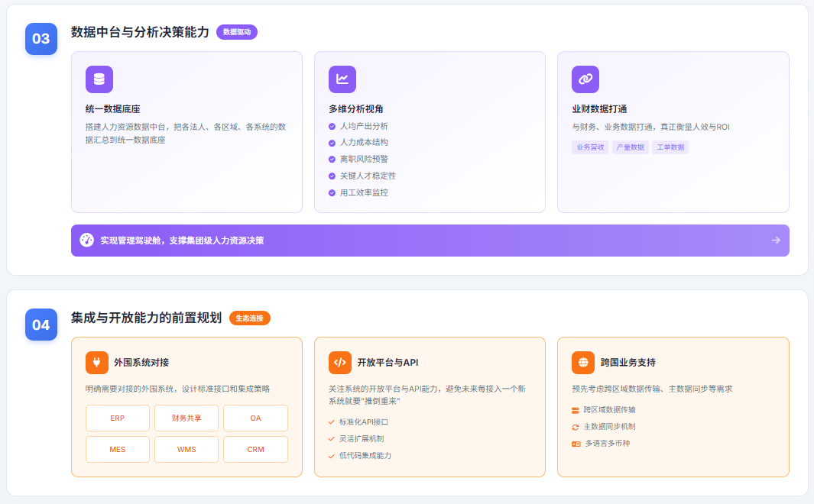Click the right arrow on the purple banner

[x=776, y=240]
